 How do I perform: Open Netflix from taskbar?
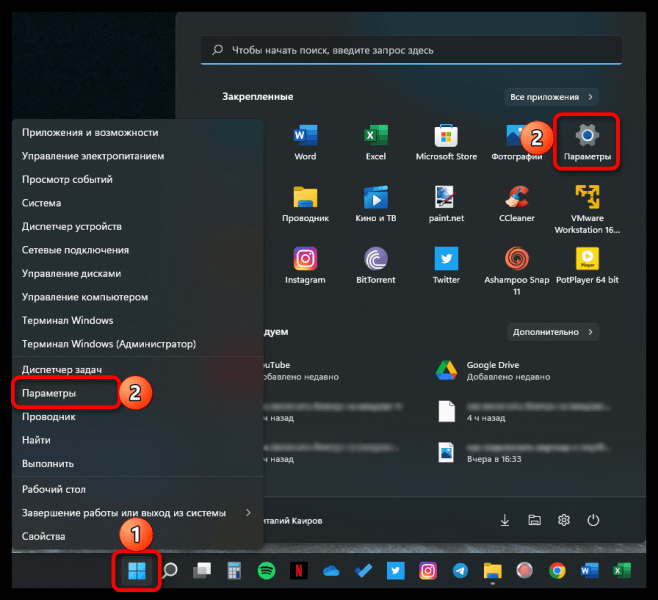click(x=299, y=571)
